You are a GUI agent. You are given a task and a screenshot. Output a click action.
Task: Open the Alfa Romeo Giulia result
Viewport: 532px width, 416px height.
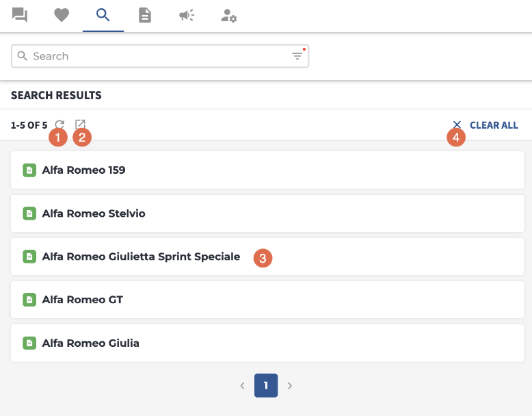coord(267,343)
